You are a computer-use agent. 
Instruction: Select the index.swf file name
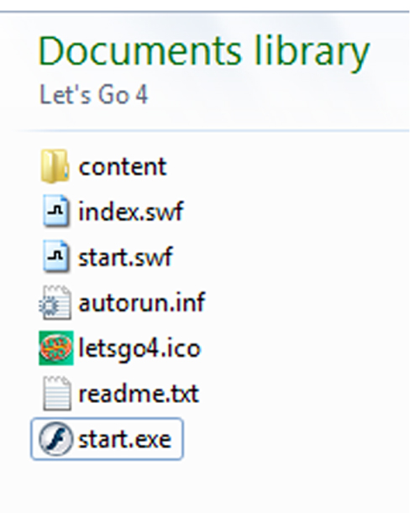pos(131,212)
